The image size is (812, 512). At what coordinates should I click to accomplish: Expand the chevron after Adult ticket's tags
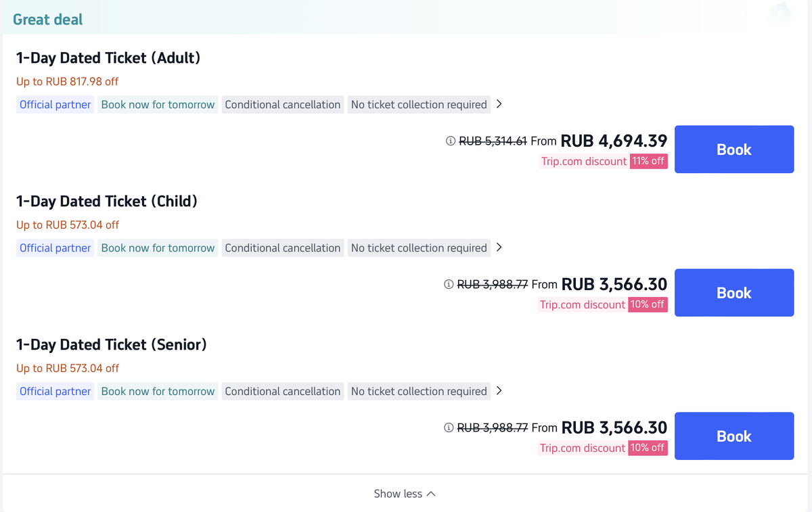click(499, 104)
